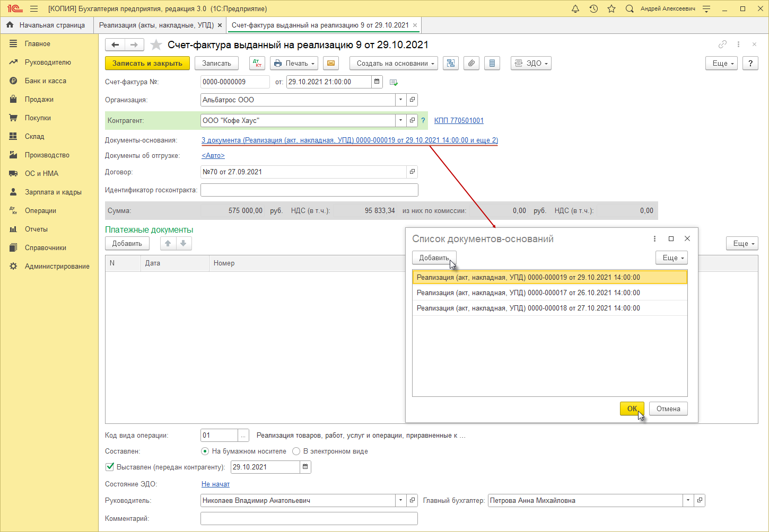Click Добавить in basis documents dialog
Image resolution: width=769 pixels, height=532 pixels.
pyautogui.click(x=434, y=258)
